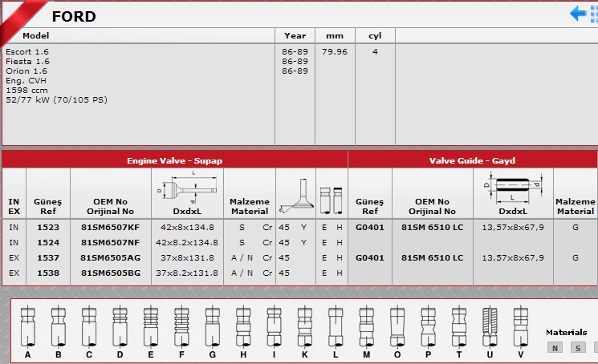Open Güneş ref 1524 valve
Screen dimensions: 598x364
[48, 243]
